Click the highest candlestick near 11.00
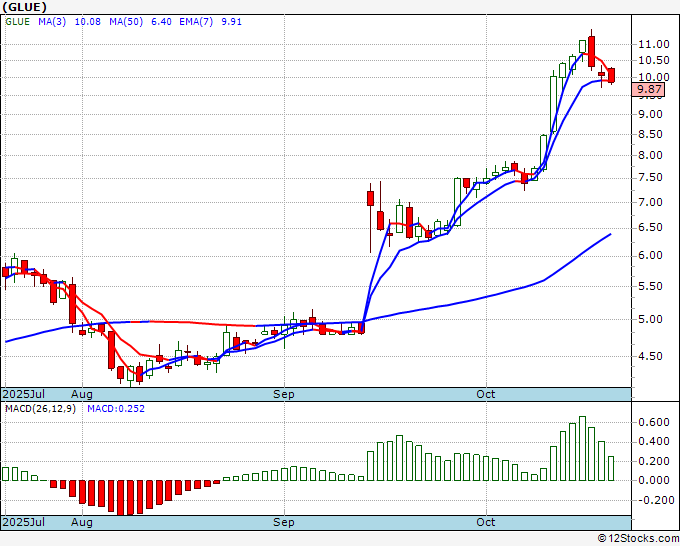Screen dimensions: 680x546 click(592, 51)
